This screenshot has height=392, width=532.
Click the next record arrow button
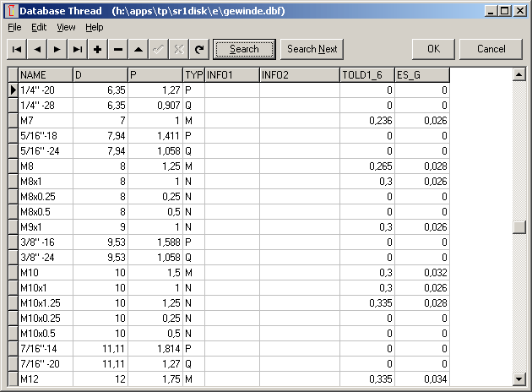[57, 49]
